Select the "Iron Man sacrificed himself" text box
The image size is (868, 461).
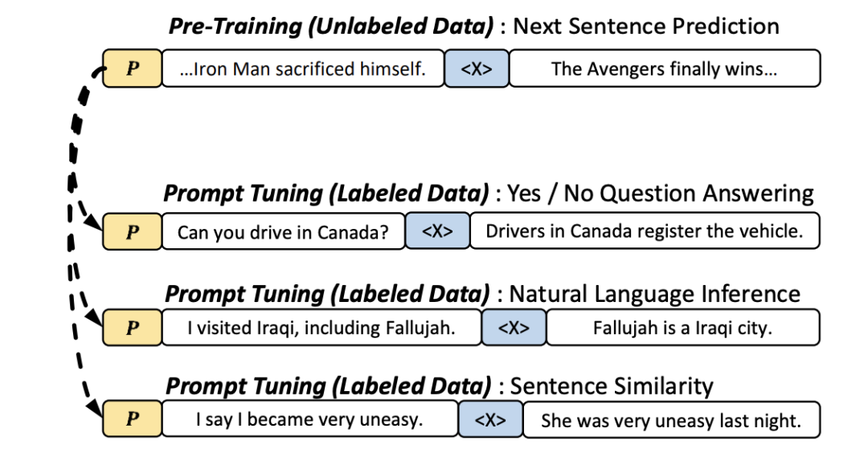point(303,68)
